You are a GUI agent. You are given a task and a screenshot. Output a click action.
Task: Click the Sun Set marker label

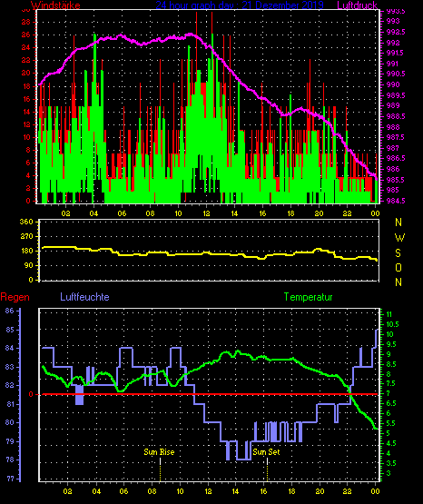(x=266, y=452)
